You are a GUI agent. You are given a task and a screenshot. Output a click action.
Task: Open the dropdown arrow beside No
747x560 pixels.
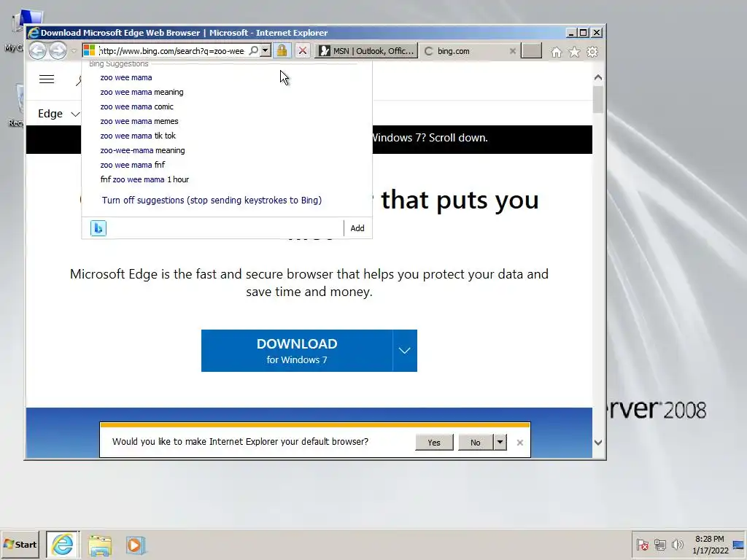(x=500, y=443)
